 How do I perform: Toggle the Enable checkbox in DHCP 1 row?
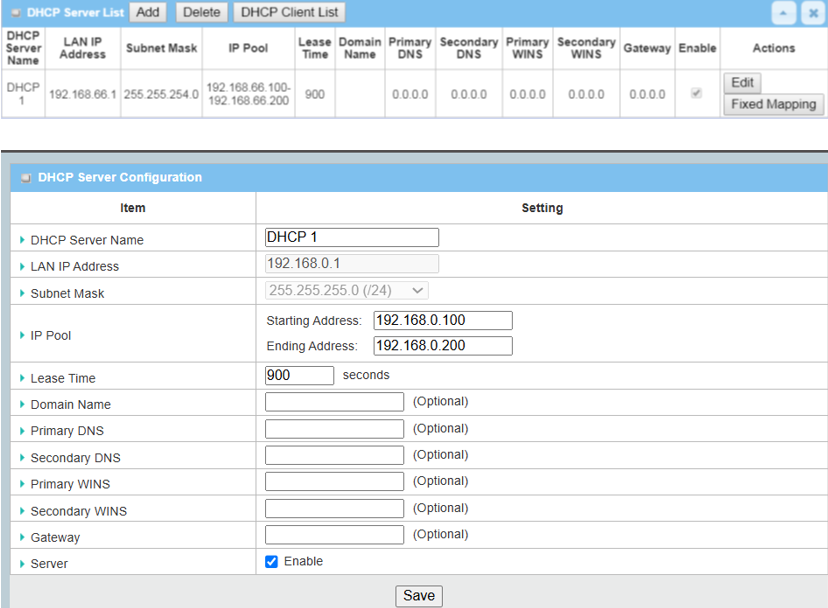697,93
